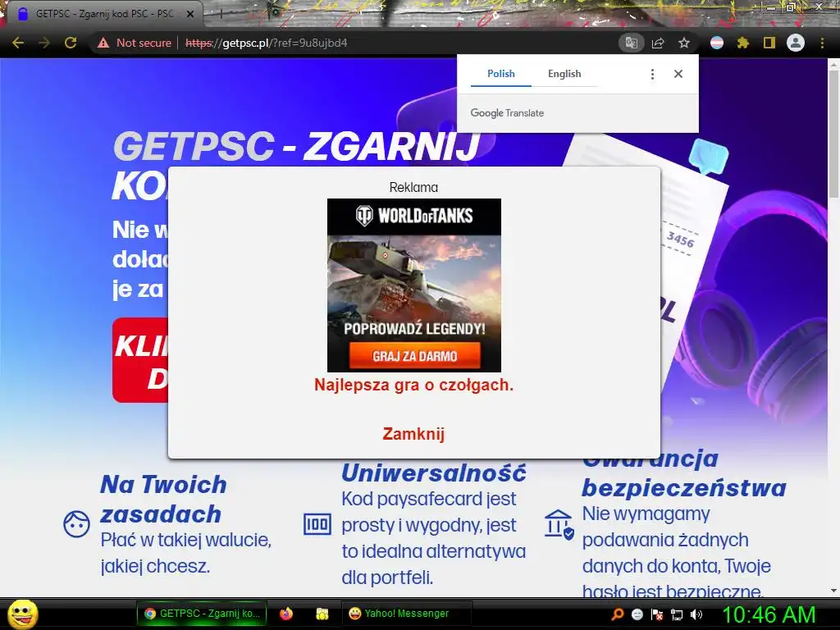Click the GETPSC - ZGARNIJ page heading

296,146
